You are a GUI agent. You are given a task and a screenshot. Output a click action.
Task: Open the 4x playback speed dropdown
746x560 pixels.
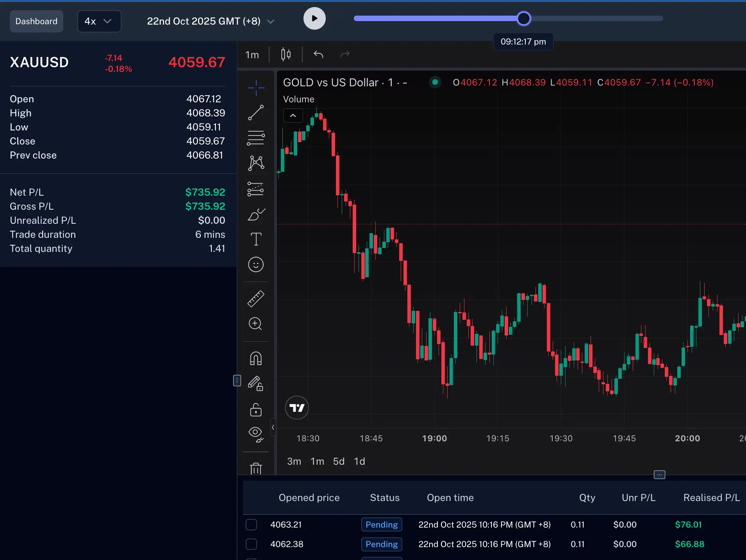coord(99,21)
